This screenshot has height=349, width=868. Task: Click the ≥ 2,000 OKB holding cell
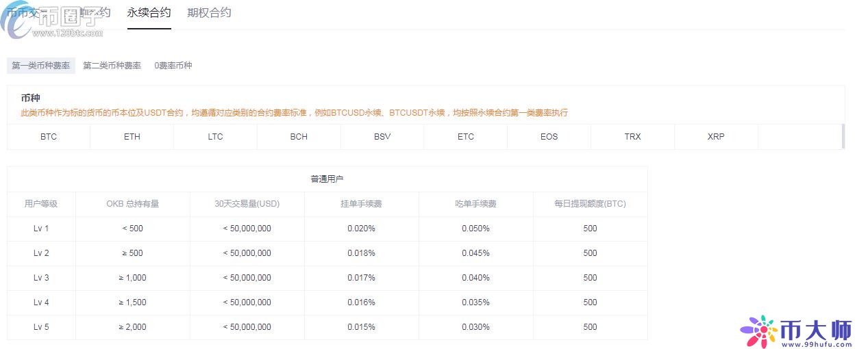133,327
